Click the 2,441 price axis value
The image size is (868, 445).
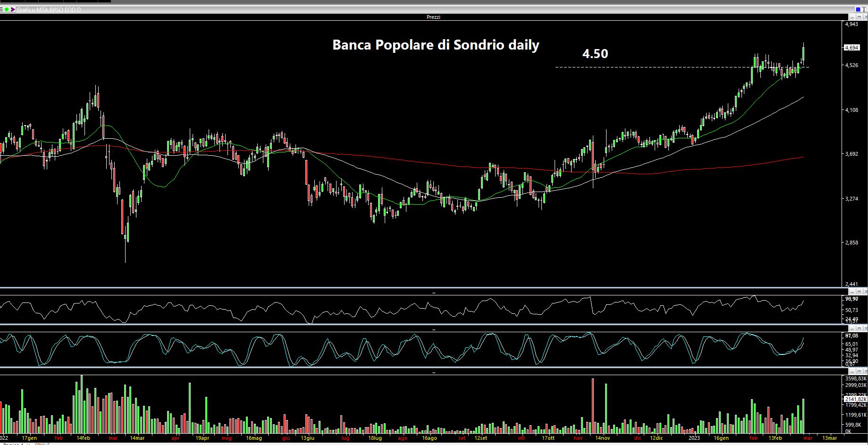point(851,284)
